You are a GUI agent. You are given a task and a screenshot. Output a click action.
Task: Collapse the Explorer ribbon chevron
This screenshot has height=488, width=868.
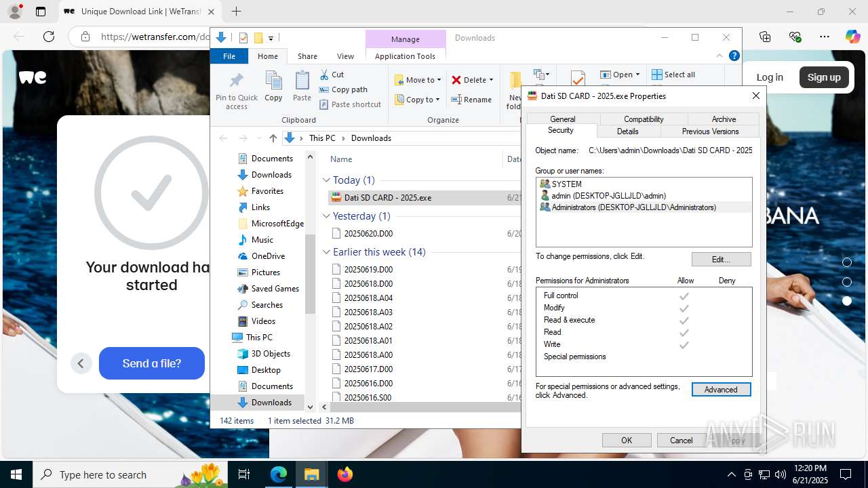719,56
